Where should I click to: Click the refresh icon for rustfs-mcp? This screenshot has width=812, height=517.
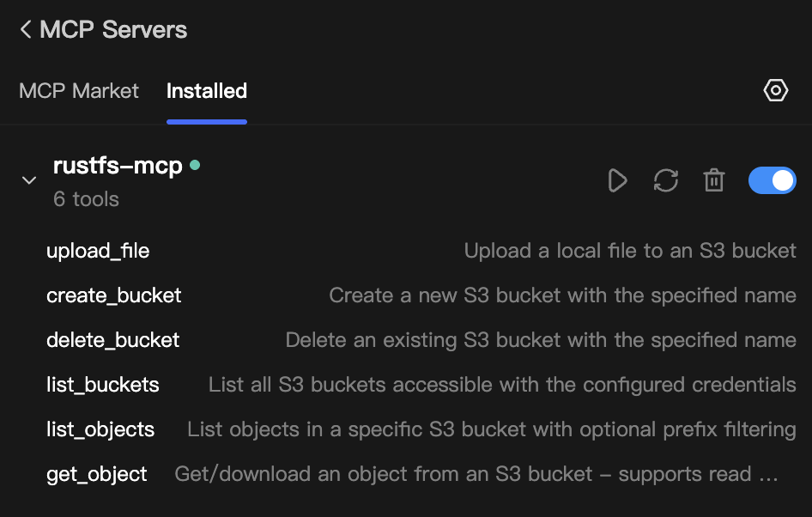[x=665, y=180]
